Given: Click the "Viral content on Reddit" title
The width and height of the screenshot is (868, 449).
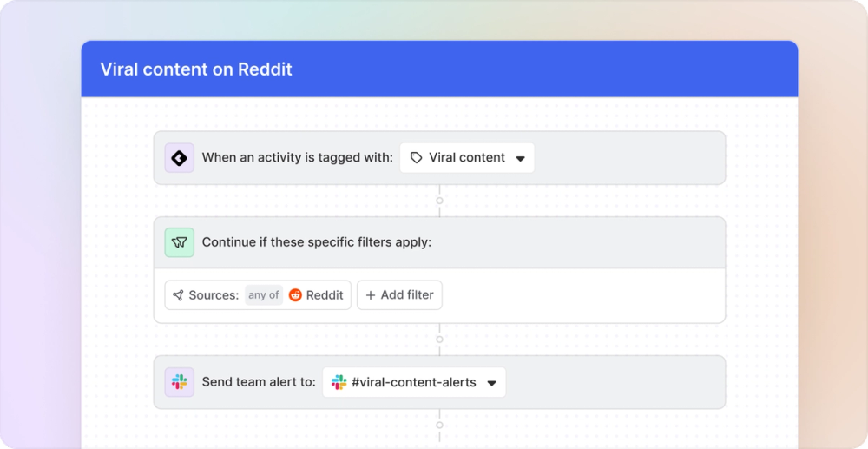Looking at the screenshot, I should coord(196,69).
